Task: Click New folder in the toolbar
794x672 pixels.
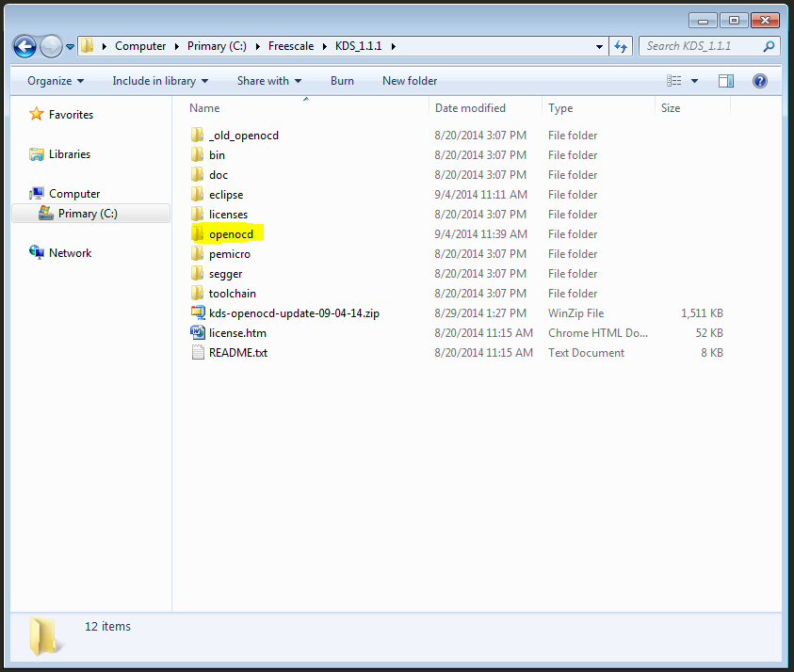Action: tap(410, 81)
